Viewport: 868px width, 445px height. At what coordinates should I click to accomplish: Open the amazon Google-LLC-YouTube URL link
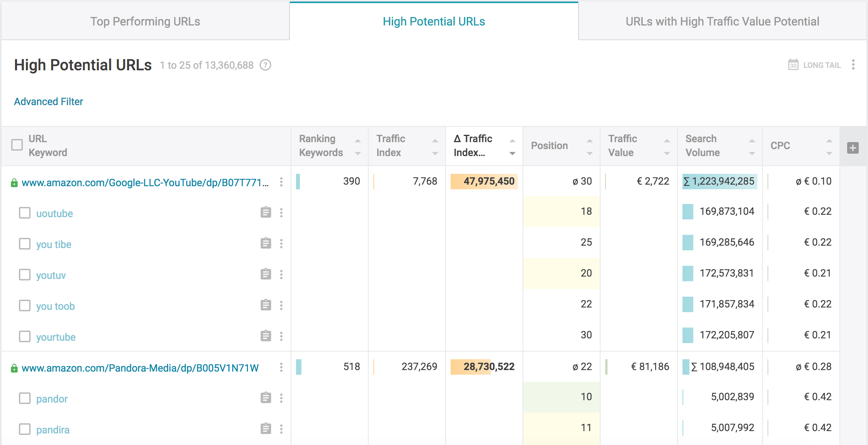[145, 182]
